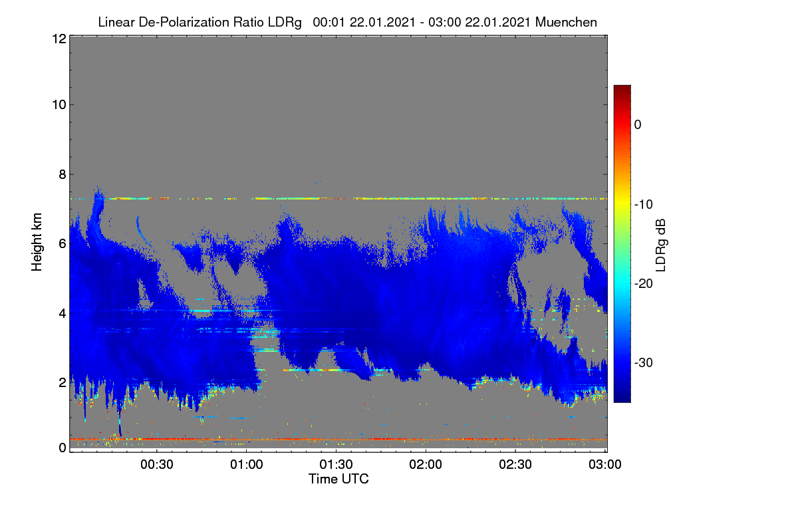Click the 'Height km' y-axis title
The width and height of the screenshot is (798, 532).
tap(37, 243)
